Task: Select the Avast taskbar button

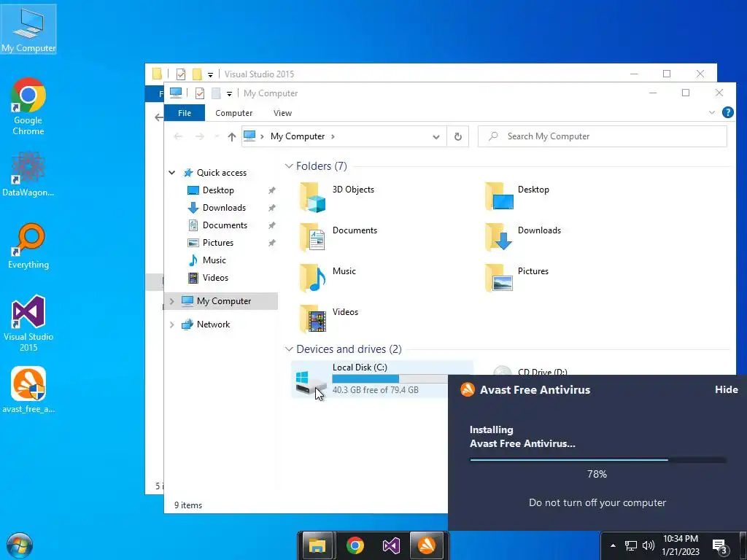Action: tap(427, 545)
